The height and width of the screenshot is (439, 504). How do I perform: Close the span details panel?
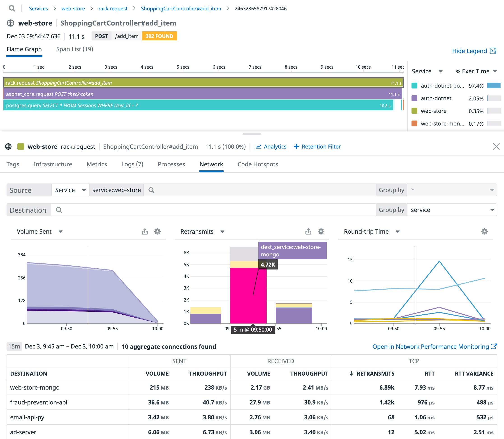[x=496, y=146]
